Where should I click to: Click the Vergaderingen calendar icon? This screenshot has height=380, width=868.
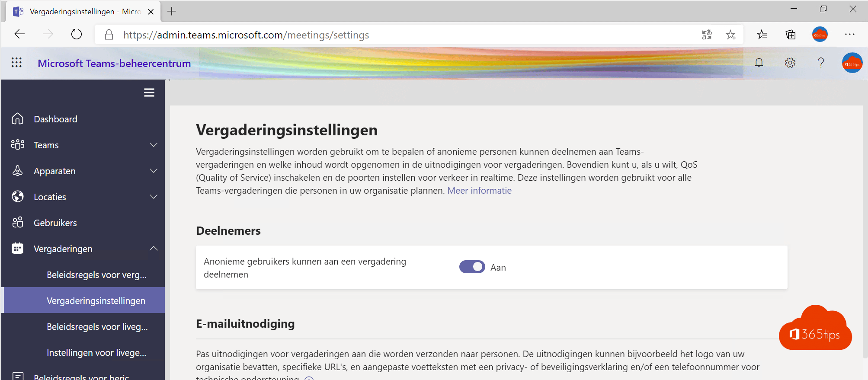17,248
